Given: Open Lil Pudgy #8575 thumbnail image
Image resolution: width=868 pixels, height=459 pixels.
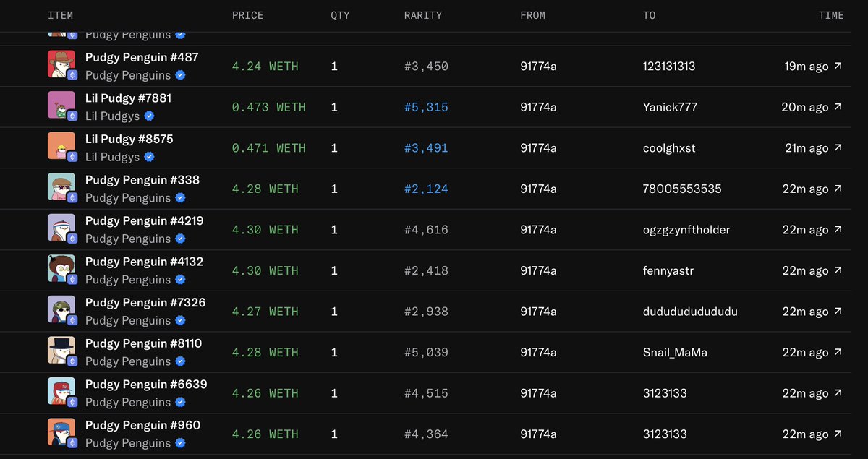Looking at the screenshot, I should (x=61, y=145).
